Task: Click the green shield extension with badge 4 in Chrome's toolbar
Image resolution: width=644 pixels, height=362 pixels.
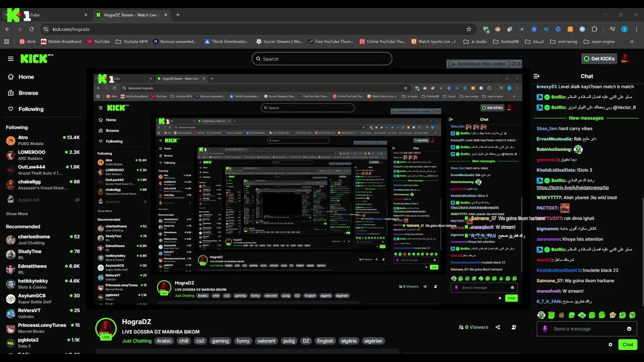Action: point(486,29)
